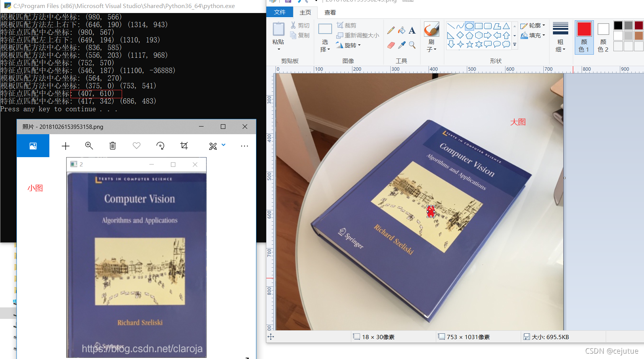The image size is (644, 359).
Task: Choose the Triangle shape
Action: [506, 26]
